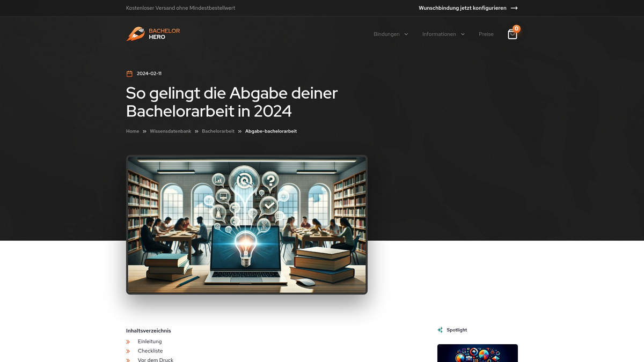Navigate to Home via breadcrumb
This screenshot has height=362, width=644.
(132, 131)
